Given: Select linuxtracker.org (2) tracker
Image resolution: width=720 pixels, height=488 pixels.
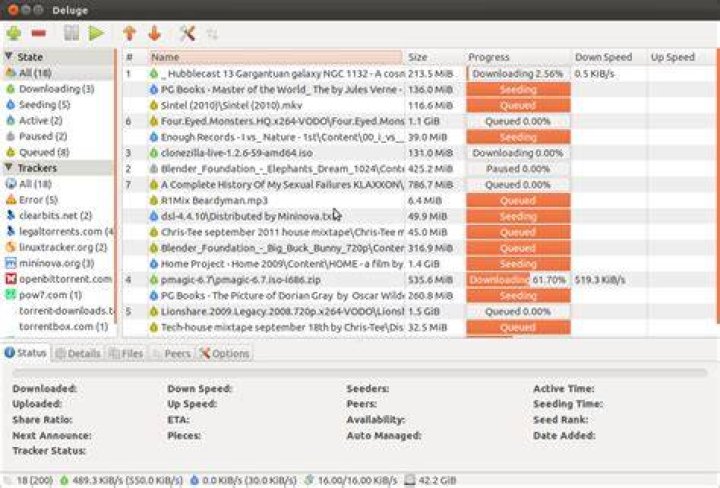Looking at the screenshot, I should 56,247.
